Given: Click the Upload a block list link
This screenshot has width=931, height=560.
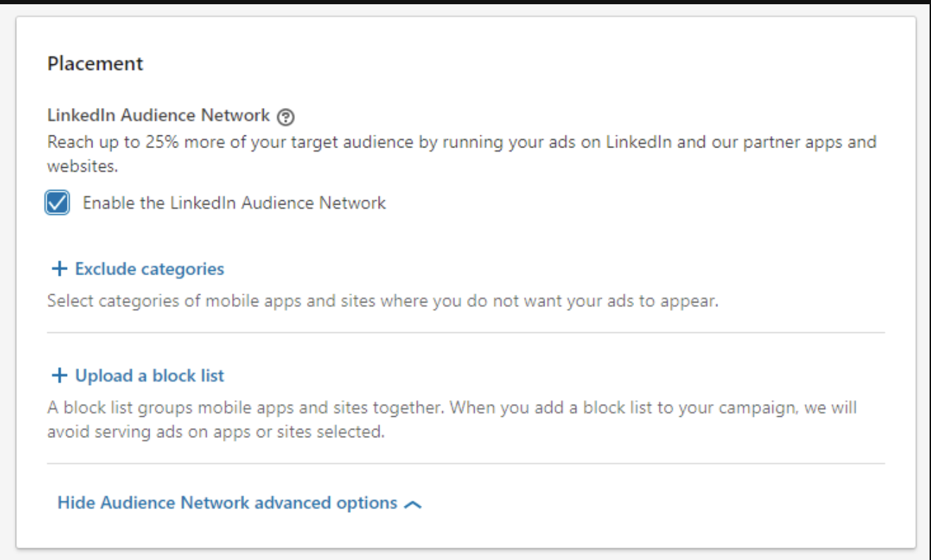Looking at the screenshot, I should pos(150,375).
